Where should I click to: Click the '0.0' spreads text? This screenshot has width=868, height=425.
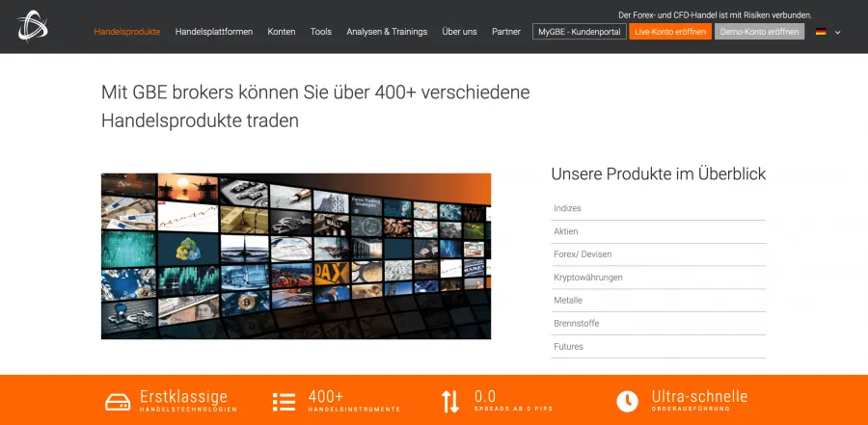click(513, 401)
